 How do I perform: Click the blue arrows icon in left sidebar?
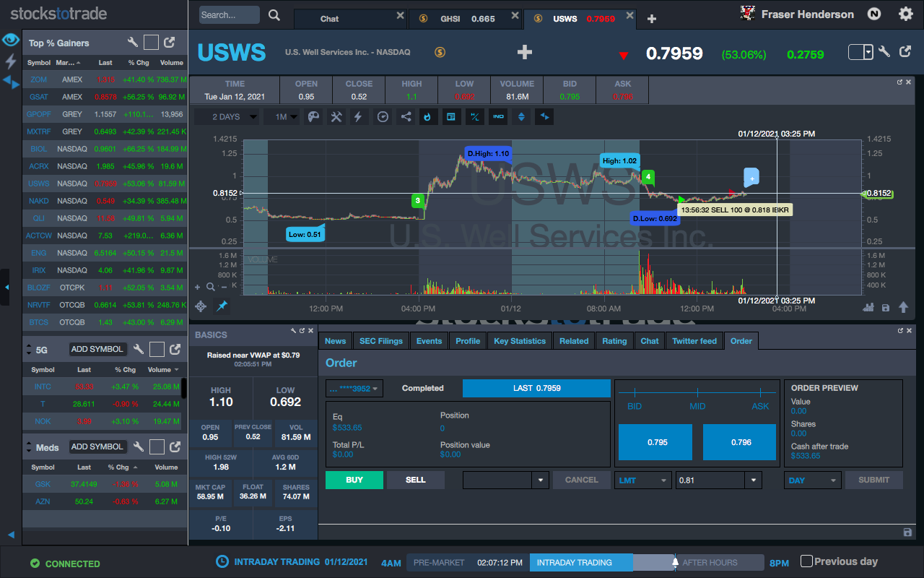click(x=11, y=82)
